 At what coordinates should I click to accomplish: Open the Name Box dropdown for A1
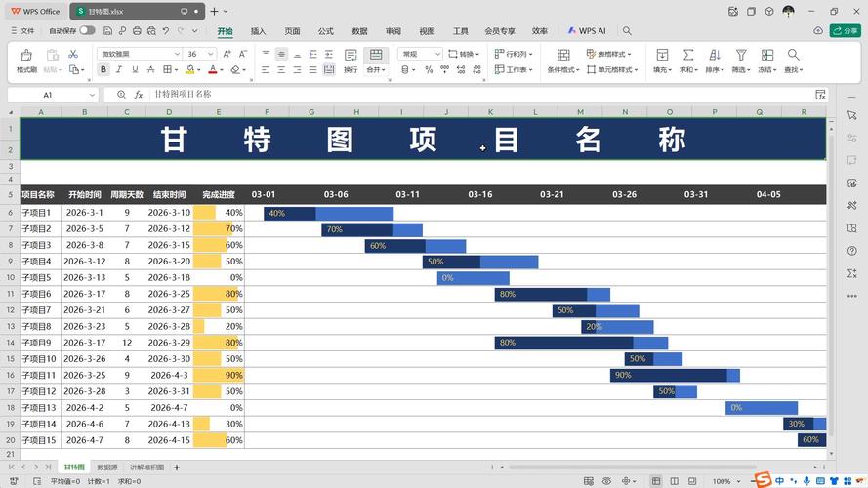pos(92,95)
